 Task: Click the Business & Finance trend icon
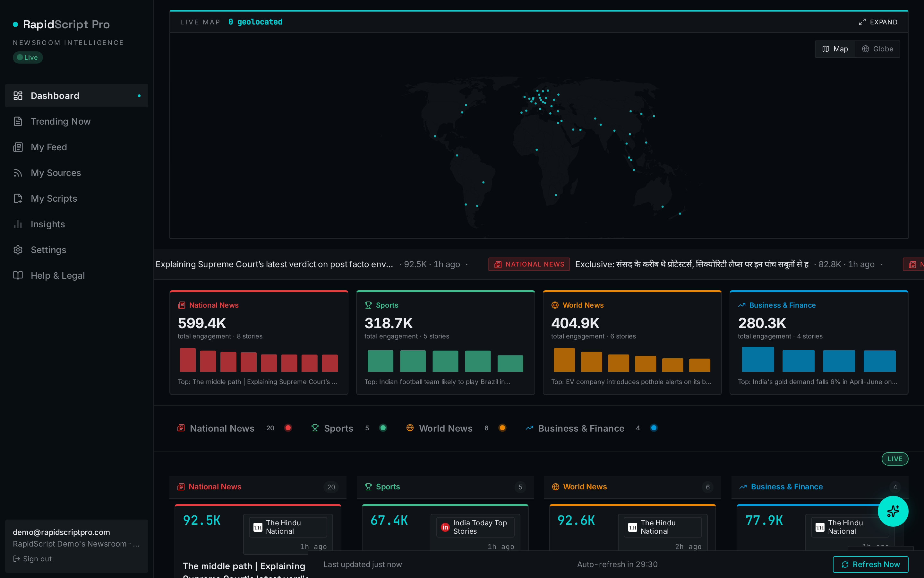(x=741, y=305)
